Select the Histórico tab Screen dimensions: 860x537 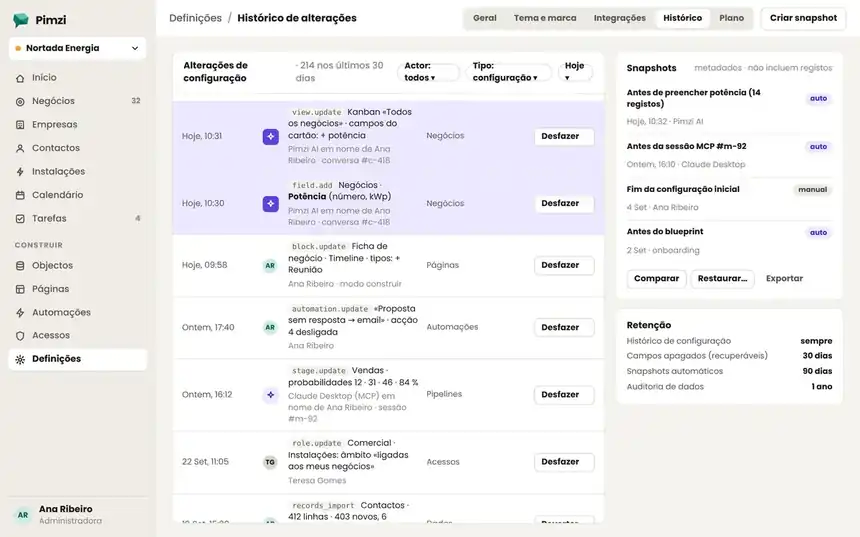[682, 18]
